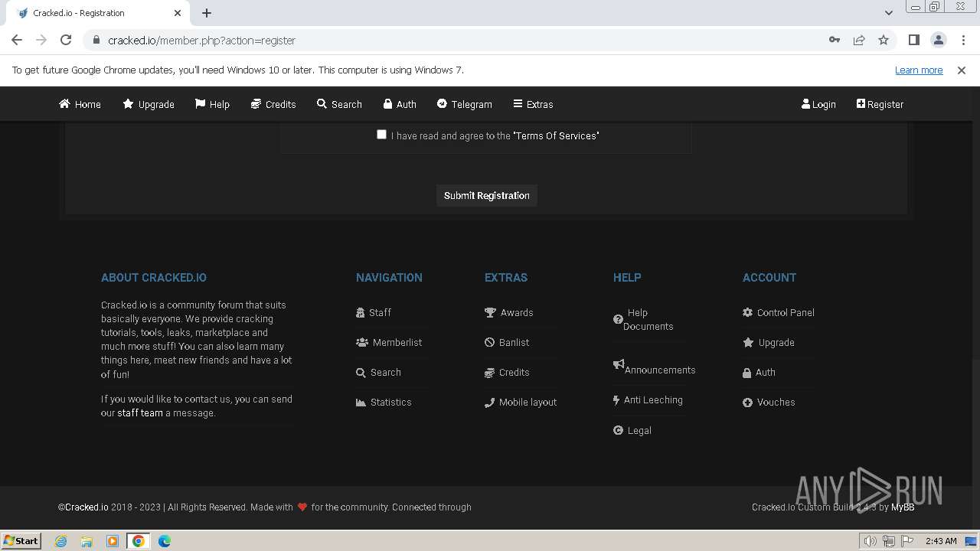Viewport: 980px width, 551px height.
Task: Expand the Extras navbar menu
Action: 533,104
